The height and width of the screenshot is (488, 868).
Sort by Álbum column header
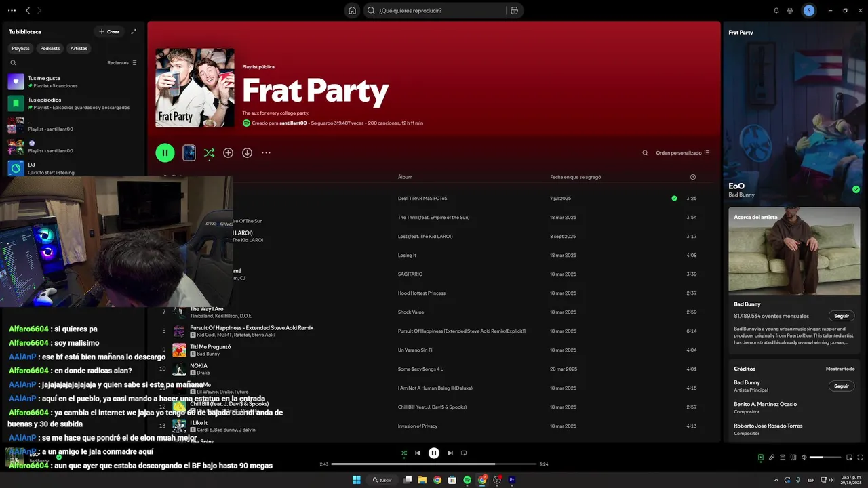(405, 177)
